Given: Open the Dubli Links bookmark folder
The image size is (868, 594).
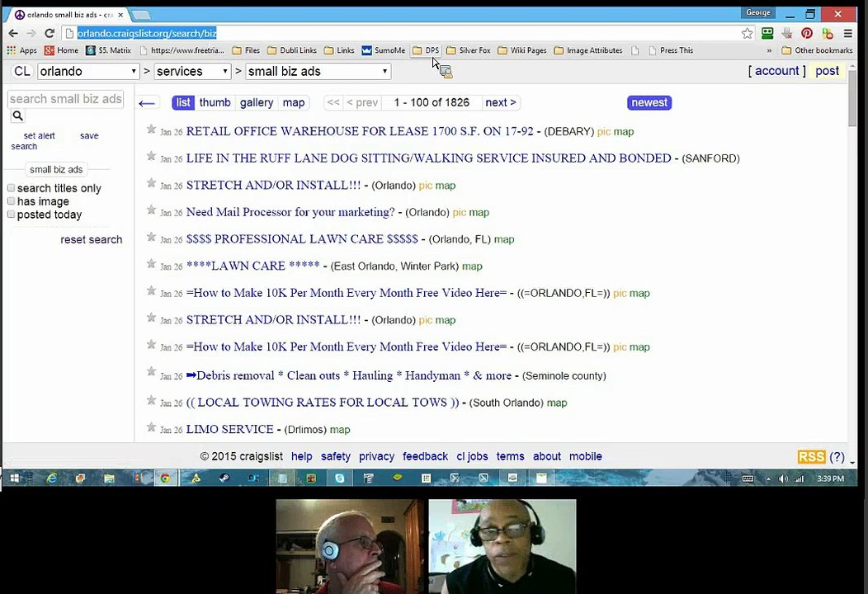Looking at the screenshot, I should click(292, 50).
